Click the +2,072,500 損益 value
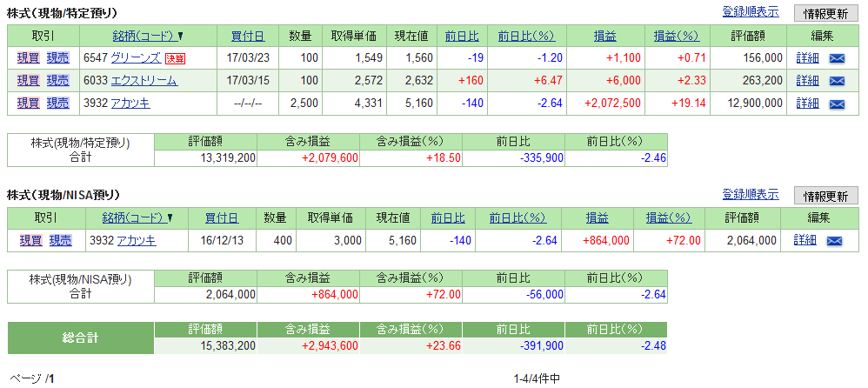 pos(613,104)
